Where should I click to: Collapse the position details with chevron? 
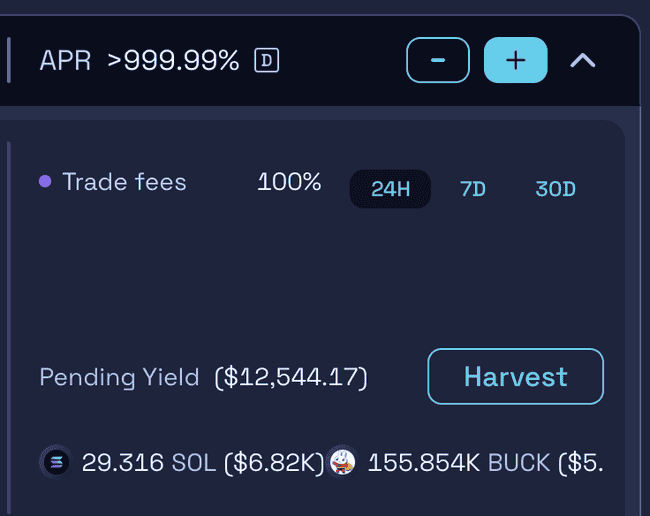point(582,61)
